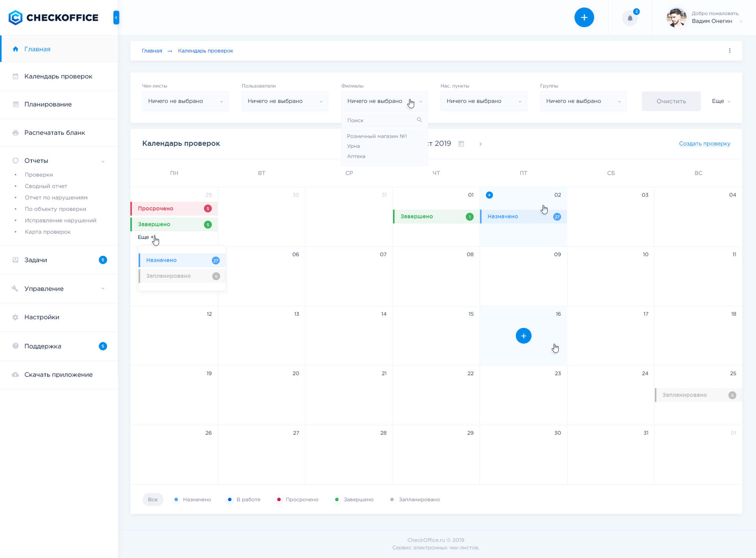Toggle the Завершено legend filter

[354, 499]
